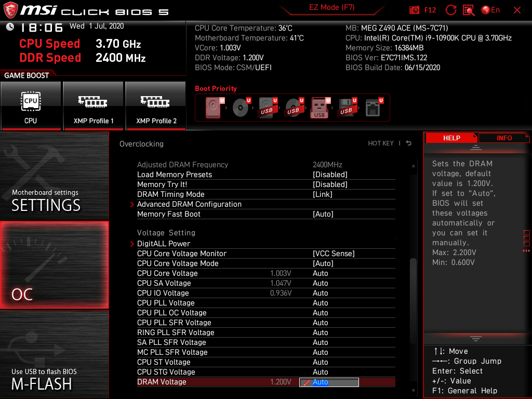The height and width of the screenshot is (399, 532).
Task: Apply XMP Profile 2
Action: point(155,105)
